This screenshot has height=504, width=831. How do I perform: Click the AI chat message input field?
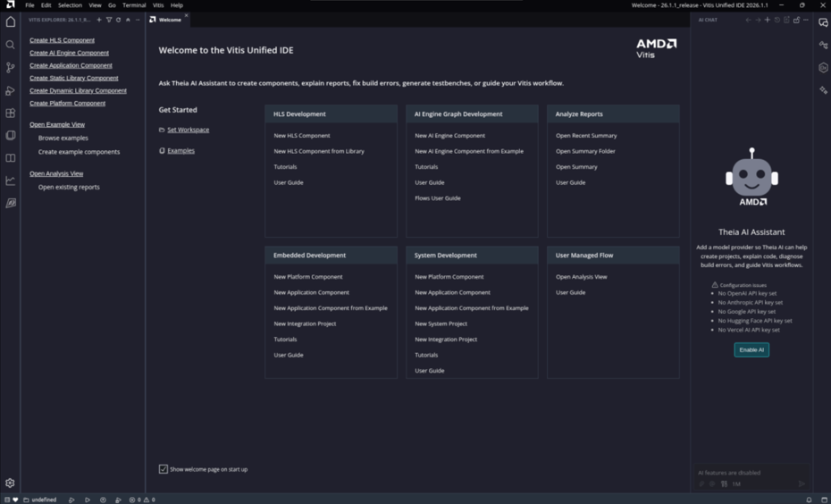pyautogui.click(x=751, y=472)
